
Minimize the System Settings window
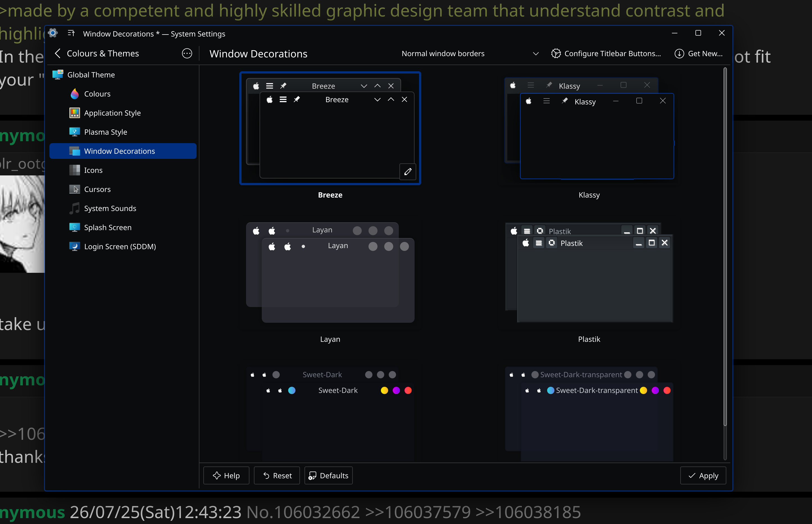pos(674,33)
